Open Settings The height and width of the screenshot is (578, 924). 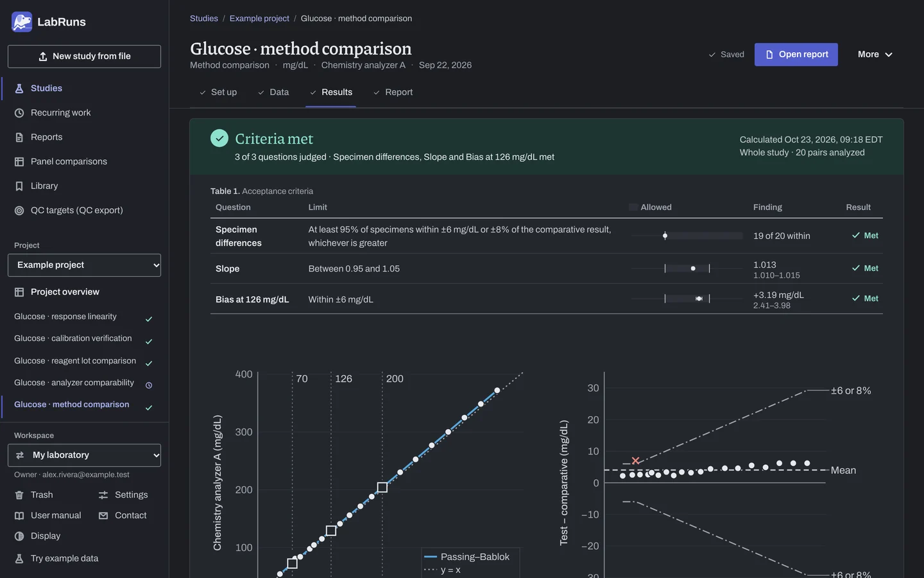(131, 495)
